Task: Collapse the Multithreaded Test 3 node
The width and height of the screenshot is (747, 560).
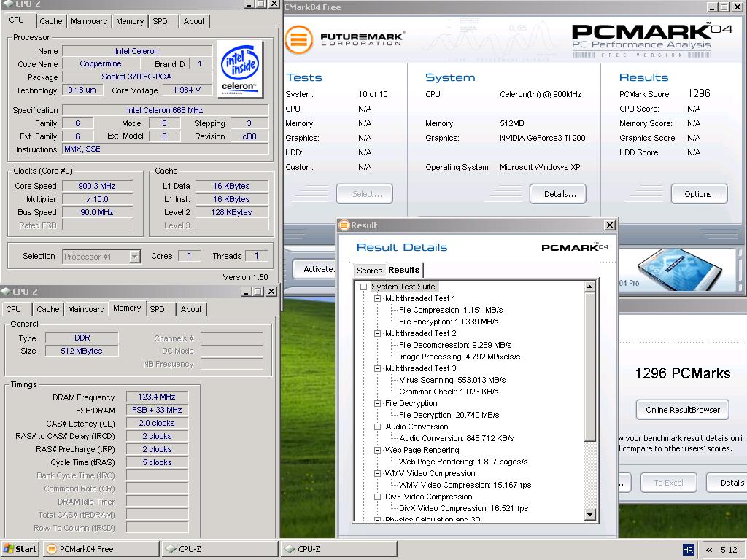Action: [x=377, y=368]
